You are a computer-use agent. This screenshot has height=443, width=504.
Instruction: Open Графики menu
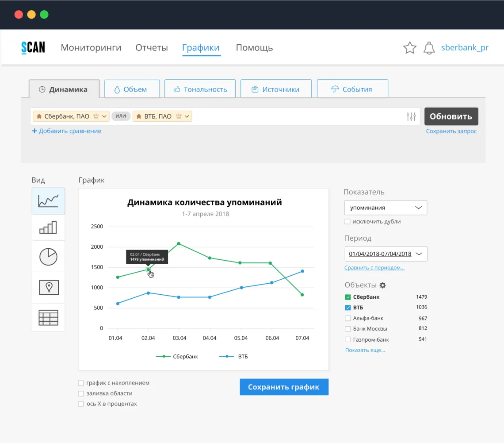click(201, 48)
